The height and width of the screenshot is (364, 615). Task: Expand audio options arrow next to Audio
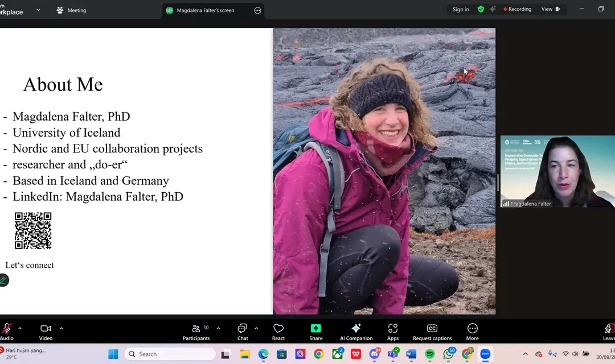(20, 328)
